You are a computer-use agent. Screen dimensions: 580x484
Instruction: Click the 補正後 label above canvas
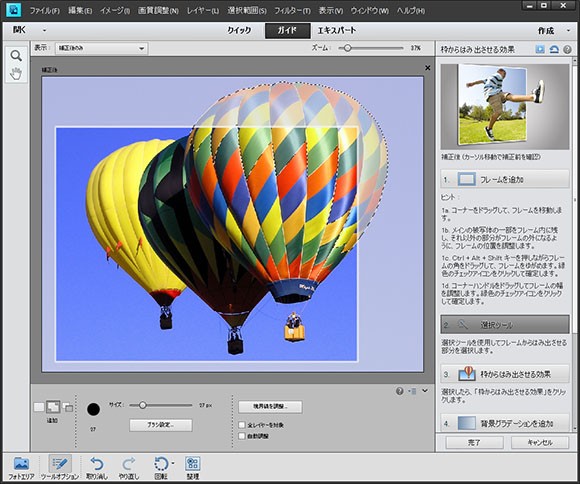(50, 70)
